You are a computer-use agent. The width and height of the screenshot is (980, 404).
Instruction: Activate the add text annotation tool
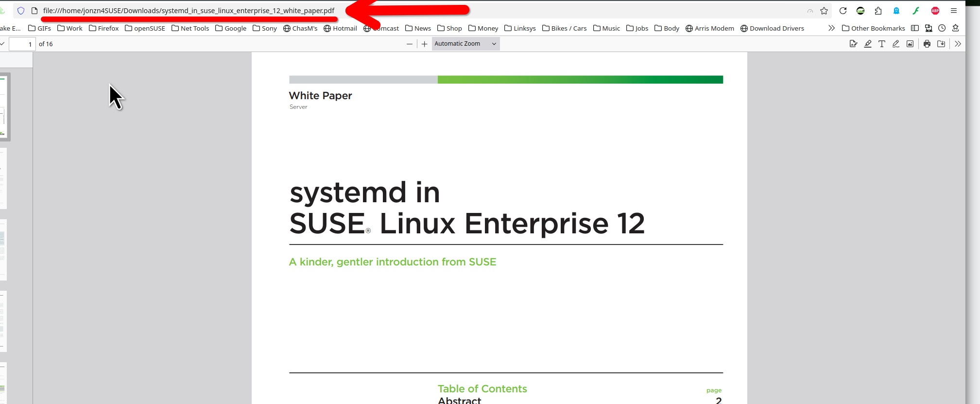pyautogui.click(x=882, y=44)
